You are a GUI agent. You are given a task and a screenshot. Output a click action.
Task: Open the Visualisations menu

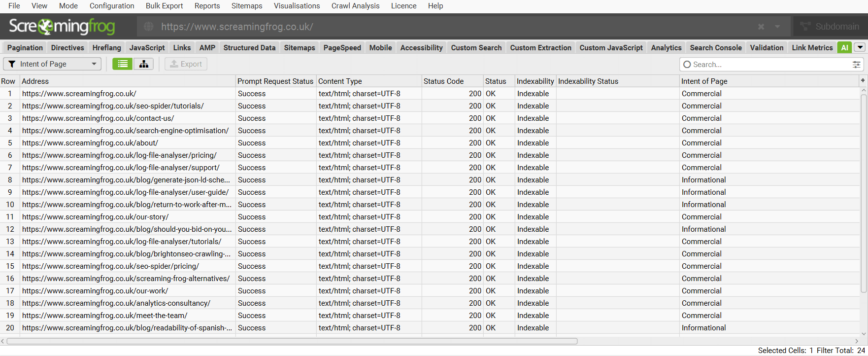[297, 6]
